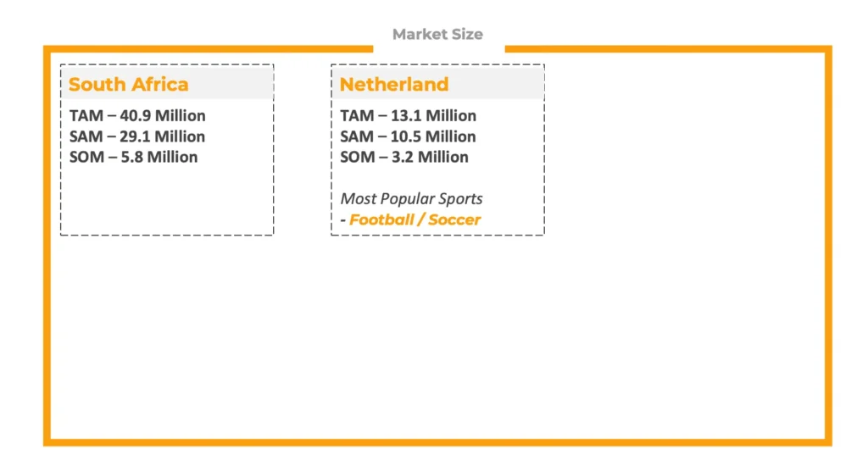
Task: Click South Africa's TAM 40.9 Million line
Action: pos(137,116)
